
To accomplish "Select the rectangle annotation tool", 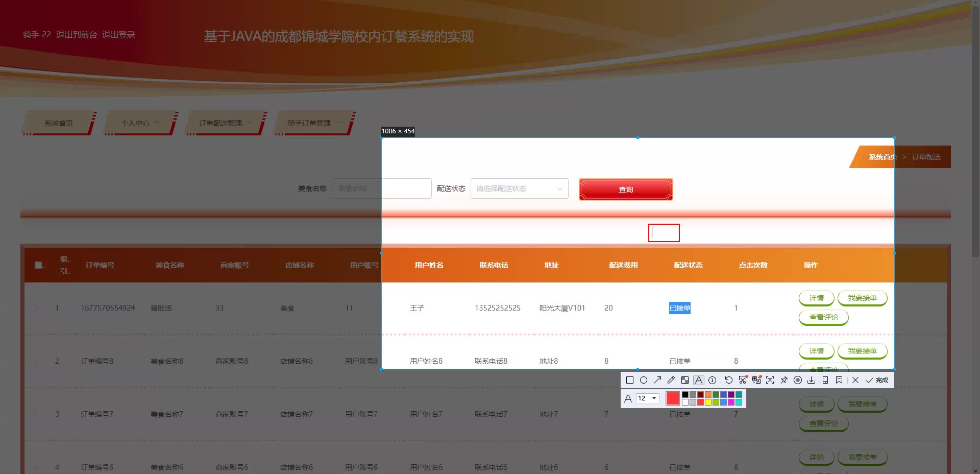I will pyautogui.click(x=630, y=380).
